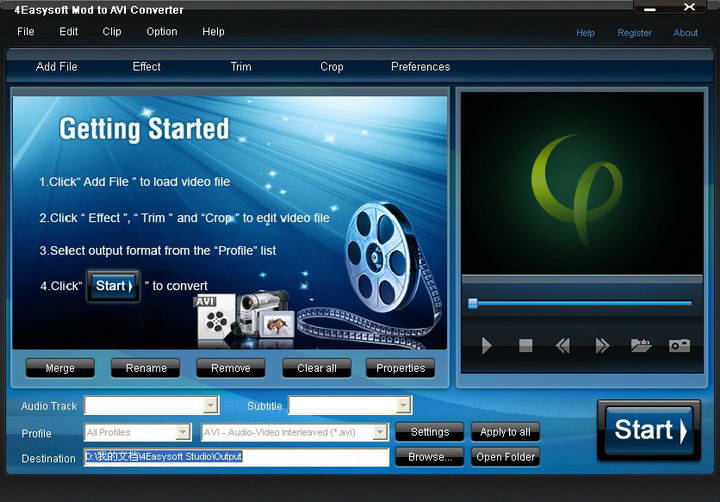720x502 pixels.
Task: Skip to previous frame in preview
Action: click(x=563, y=345)
